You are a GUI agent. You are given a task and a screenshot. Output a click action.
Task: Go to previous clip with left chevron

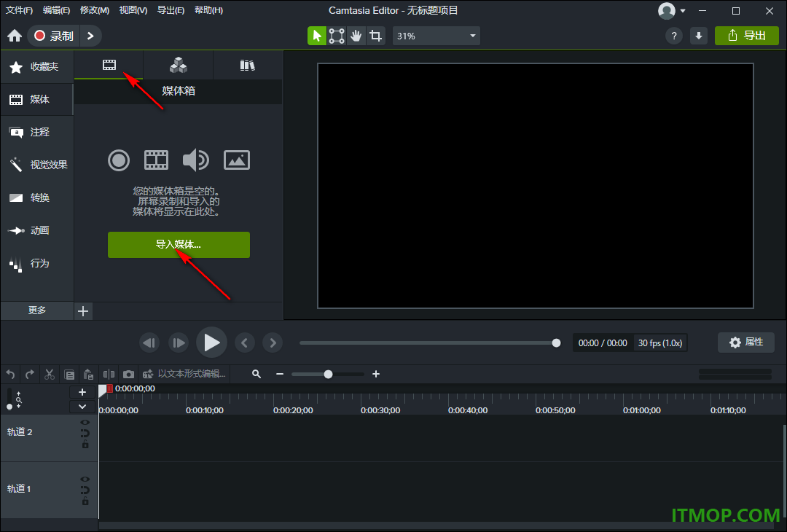[244, 343]
